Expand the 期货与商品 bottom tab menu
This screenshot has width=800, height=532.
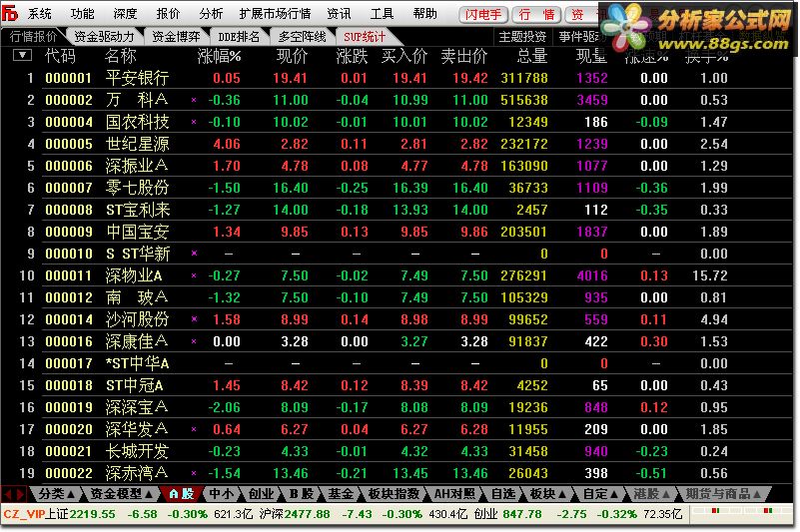tap(723, 494)
